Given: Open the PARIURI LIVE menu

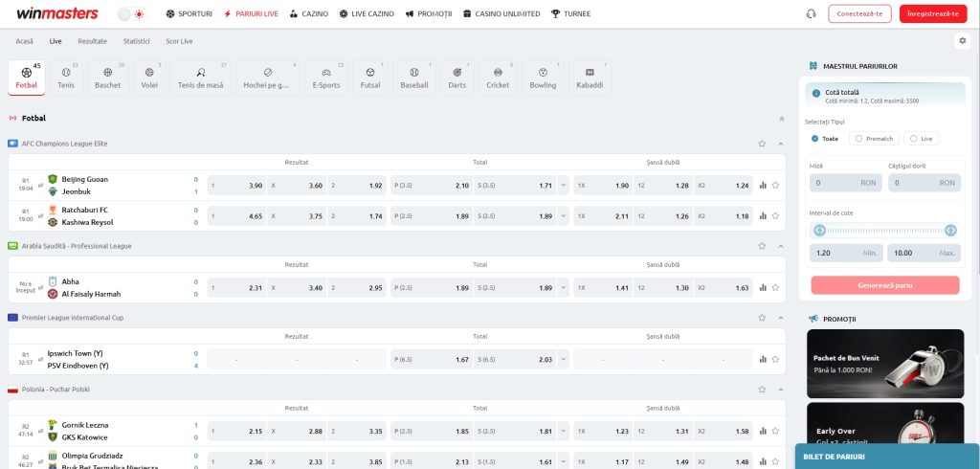Looking at the screenshot, I should [x=251, y=13].
